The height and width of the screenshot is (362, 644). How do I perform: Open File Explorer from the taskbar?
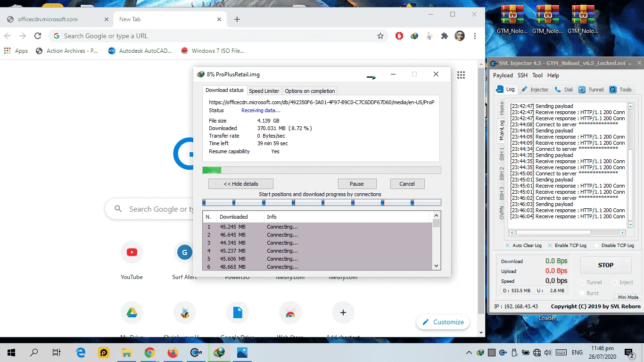tap(127, 352)
